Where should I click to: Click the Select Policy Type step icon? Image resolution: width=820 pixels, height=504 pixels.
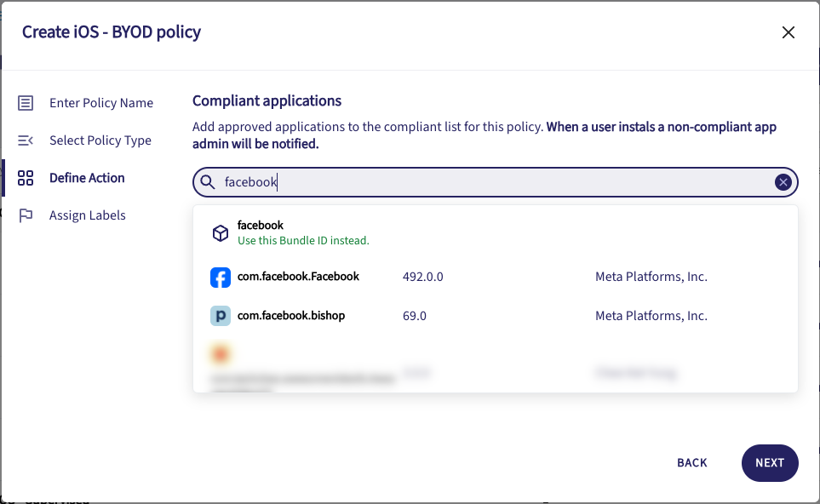[x=26, y=140]
